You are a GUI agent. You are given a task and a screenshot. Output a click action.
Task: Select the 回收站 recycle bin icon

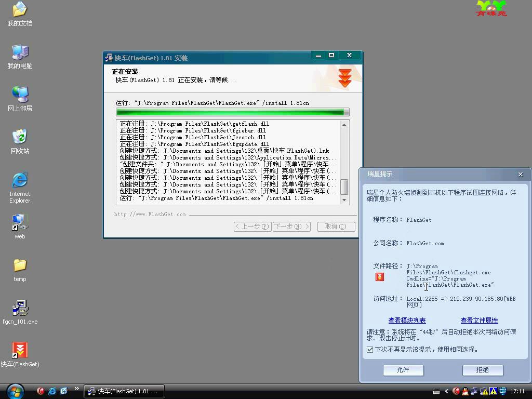20,141
